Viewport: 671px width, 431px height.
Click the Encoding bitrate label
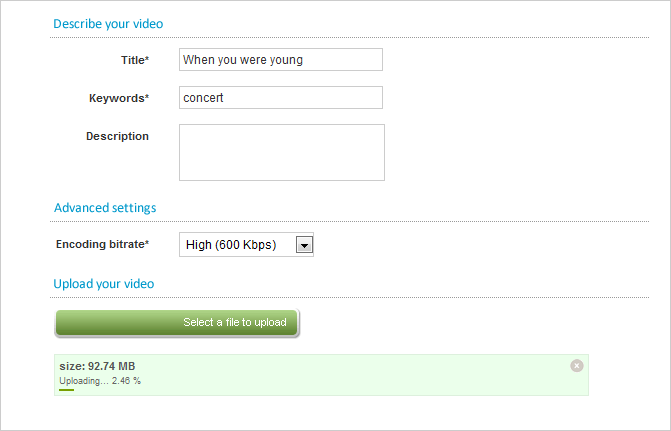coord(102,244)
